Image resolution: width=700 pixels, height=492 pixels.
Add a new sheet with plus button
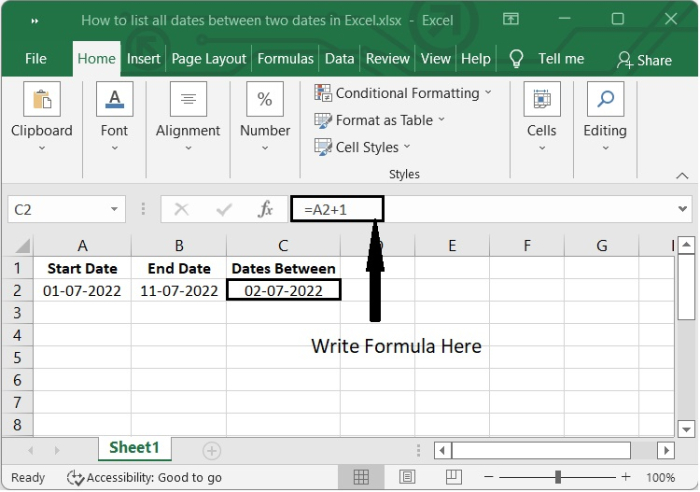point(211,450)
